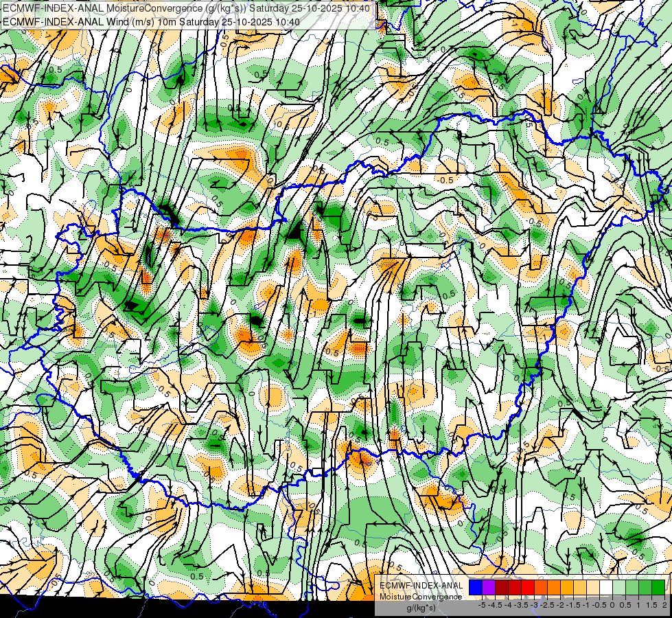Viewport: 672px width, 618px height.
Task: Click the -2 tick label on the legend scale
Action: point(560,605)
